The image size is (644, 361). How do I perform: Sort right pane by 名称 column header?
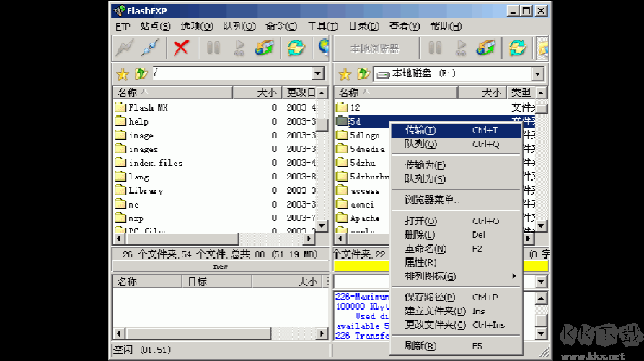point(396,93)
